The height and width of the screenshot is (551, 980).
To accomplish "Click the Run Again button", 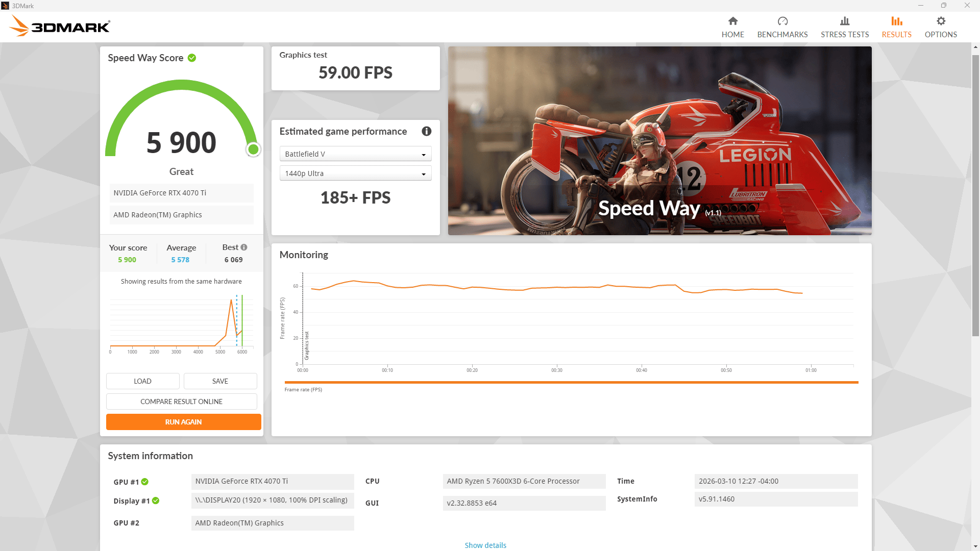I will pos(184,422).
